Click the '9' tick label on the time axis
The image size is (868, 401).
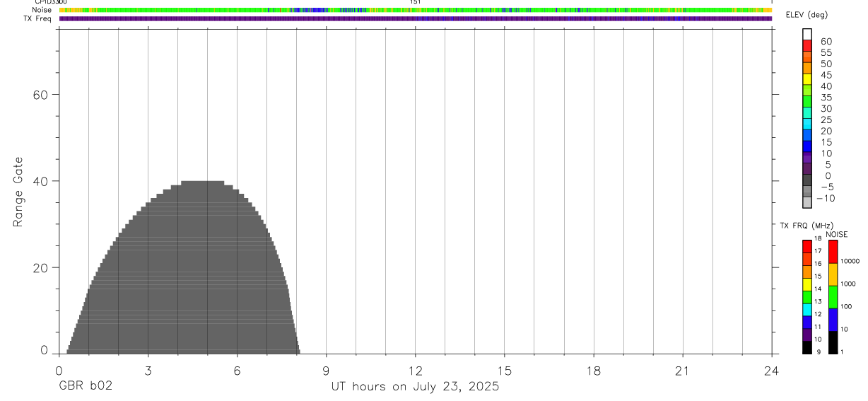click(x=326, y=371)
